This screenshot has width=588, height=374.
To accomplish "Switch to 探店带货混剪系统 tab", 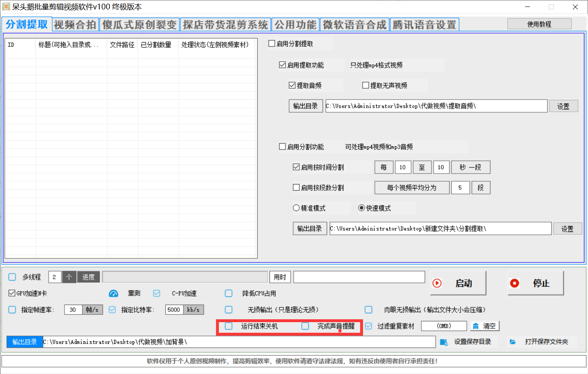I will 225,25.
